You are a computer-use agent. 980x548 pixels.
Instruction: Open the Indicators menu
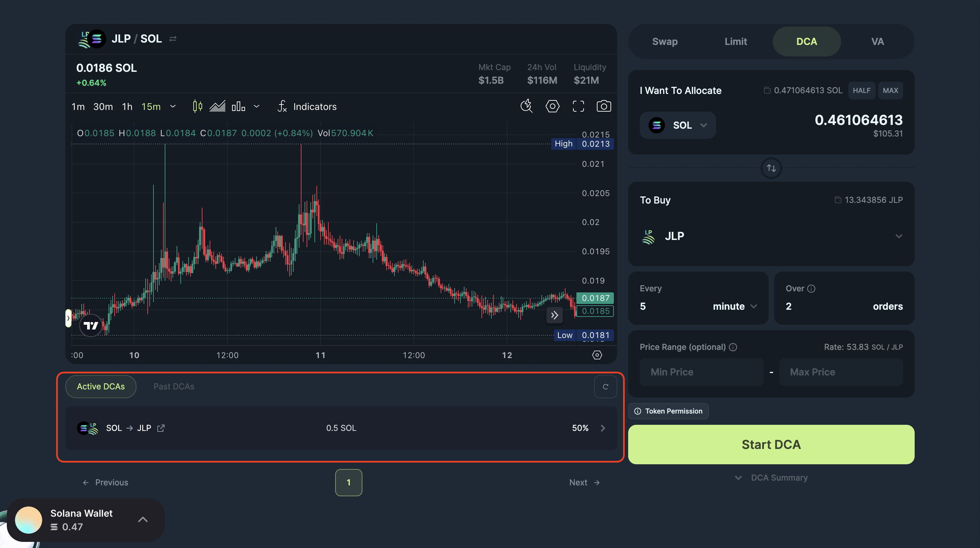(307, 107)
